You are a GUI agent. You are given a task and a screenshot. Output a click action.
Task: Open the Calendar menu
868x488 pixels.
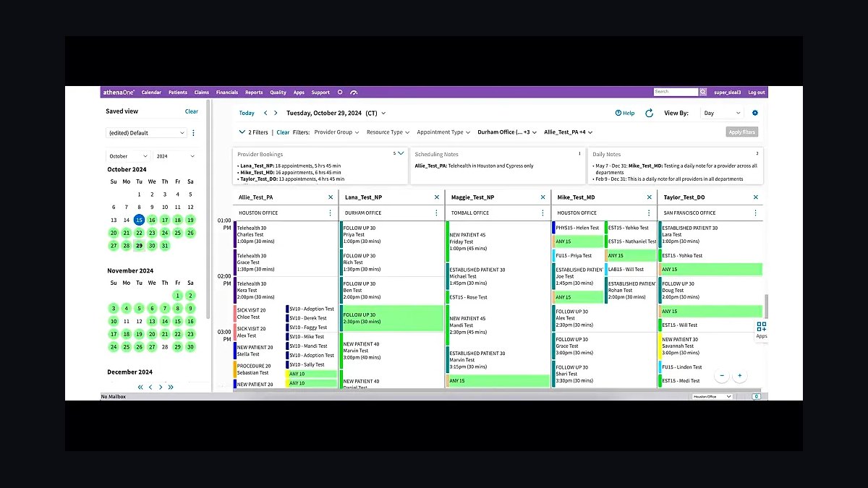[x=151, y=93]
